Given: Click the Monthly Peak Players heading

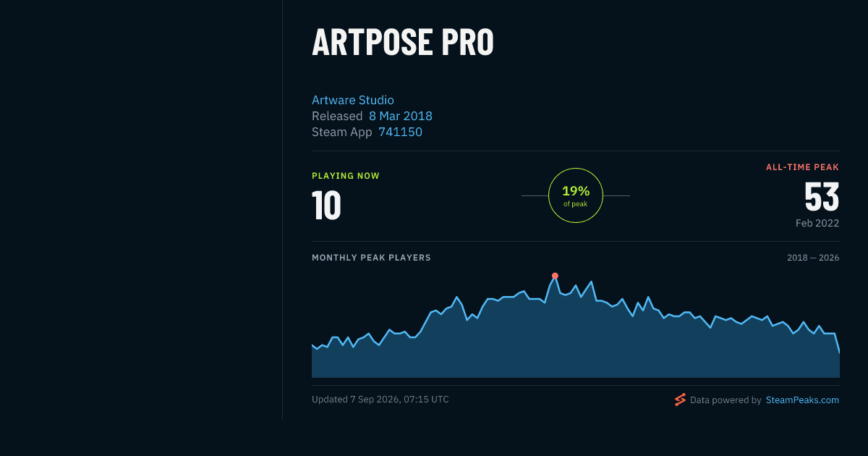Looking at the screenshot, I should tap(371, 258).
